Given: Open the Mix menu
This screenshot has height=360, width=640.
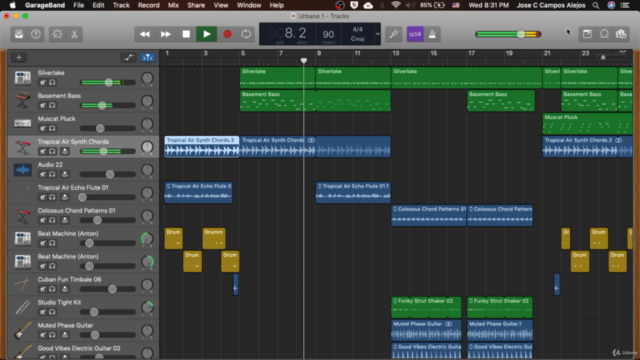Looking at the screenshot, I should coord(173,5).
